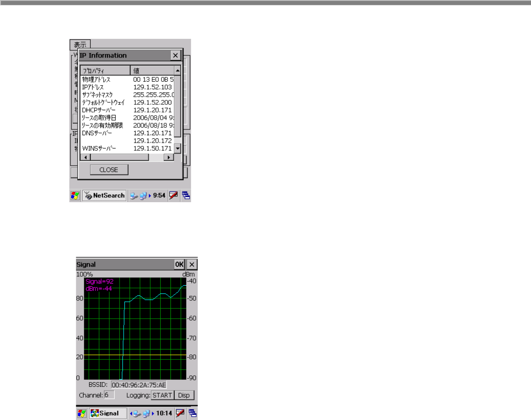Viewport: 531px width, 420px height.
Task: Show desktop icon in NetSearch screen taskbar
Action: (x=186, y=195)
